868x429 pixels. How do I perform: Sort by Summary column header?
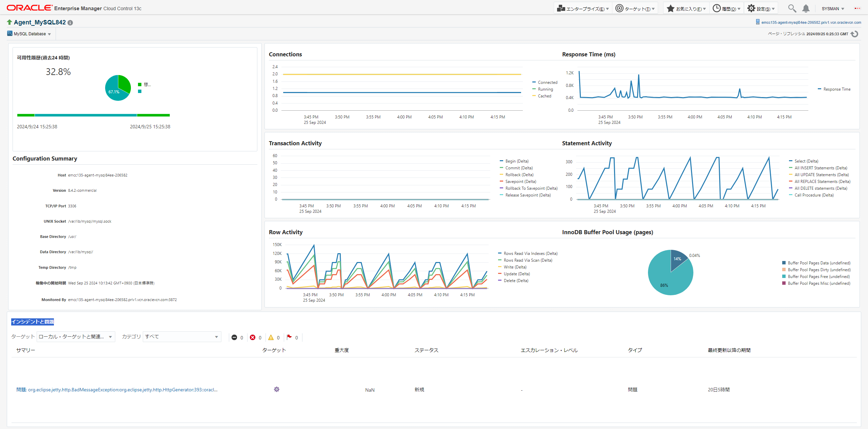pyautogui.click(x=26, y=350)
